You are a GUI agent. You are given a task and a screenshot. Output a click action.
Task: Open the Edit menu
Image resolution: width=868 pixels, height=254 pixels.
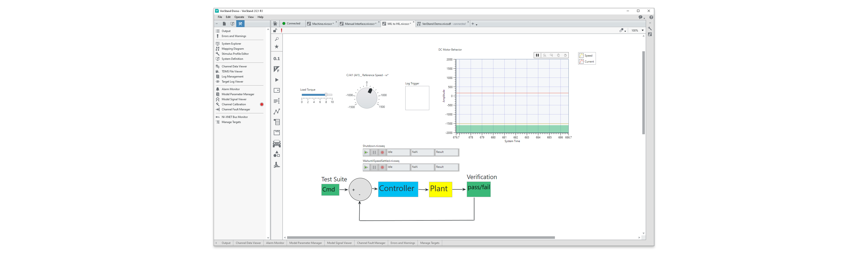[228, 17]
